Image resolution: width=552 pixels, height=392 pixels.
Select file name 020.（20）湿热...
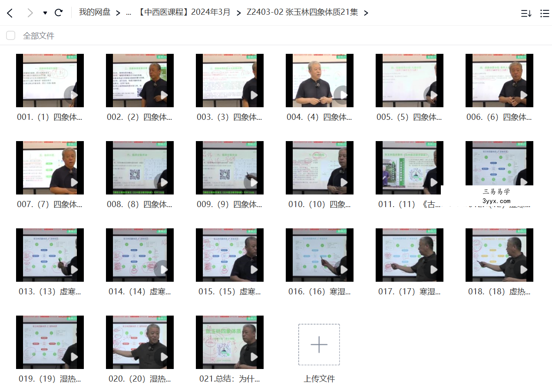[x=139, y=379]
